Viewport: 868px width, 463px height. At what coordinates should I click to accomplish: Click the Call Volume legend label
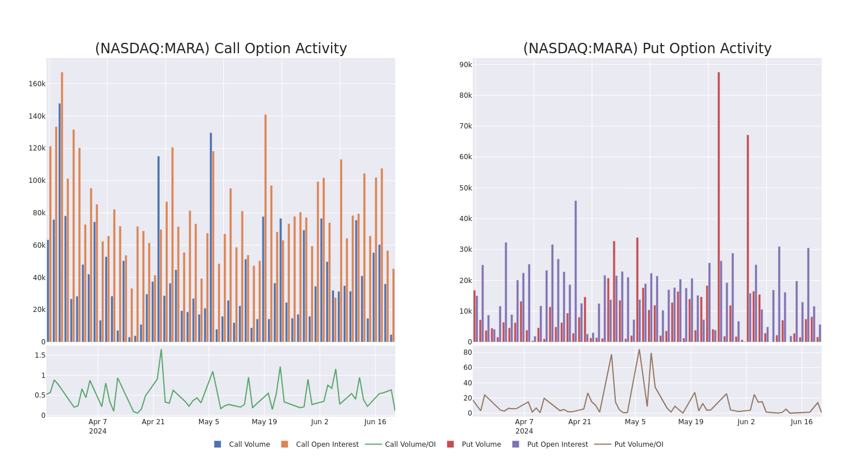pyautogui.click(x=249, y=444)
